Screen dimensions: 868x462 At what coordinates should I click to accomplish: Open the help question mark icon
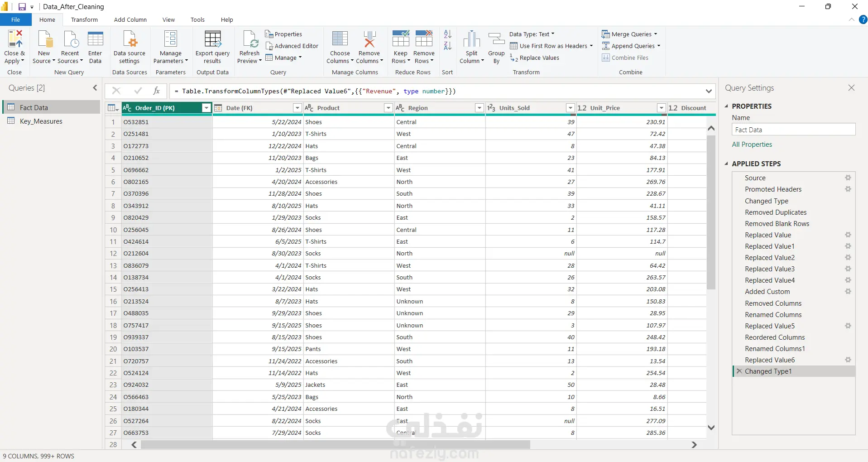(863, 20)
